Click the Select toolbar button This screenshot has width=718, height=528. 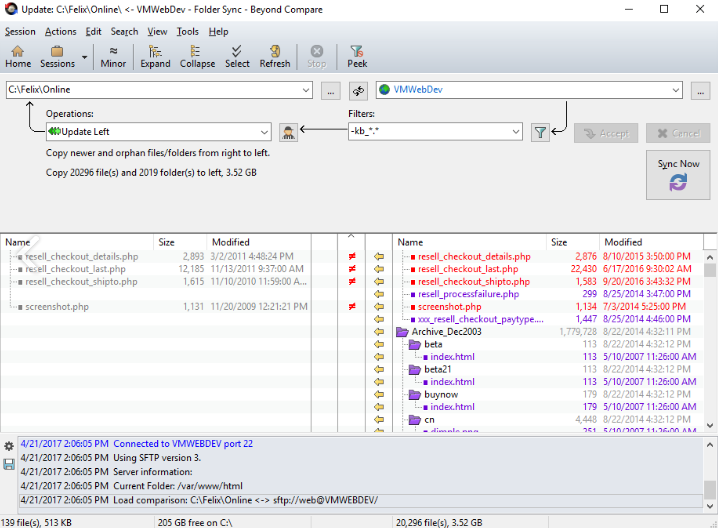tap(237, 57)
